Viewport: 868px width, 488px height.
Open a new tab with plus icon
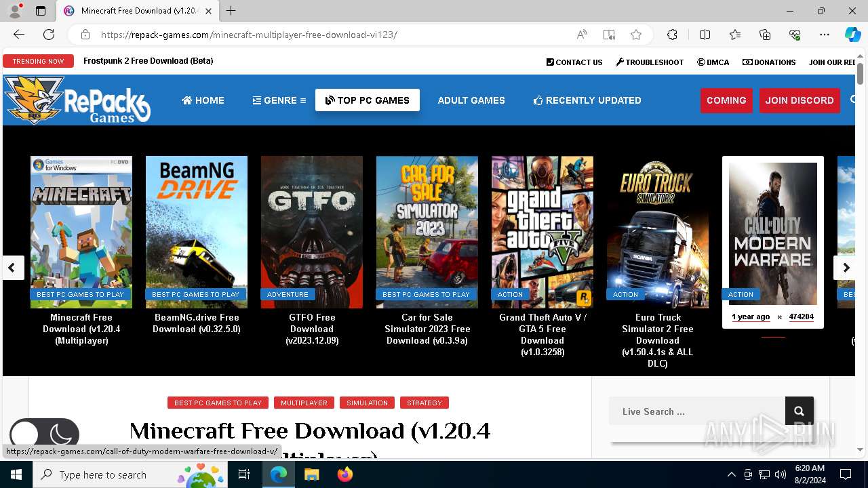231,11
